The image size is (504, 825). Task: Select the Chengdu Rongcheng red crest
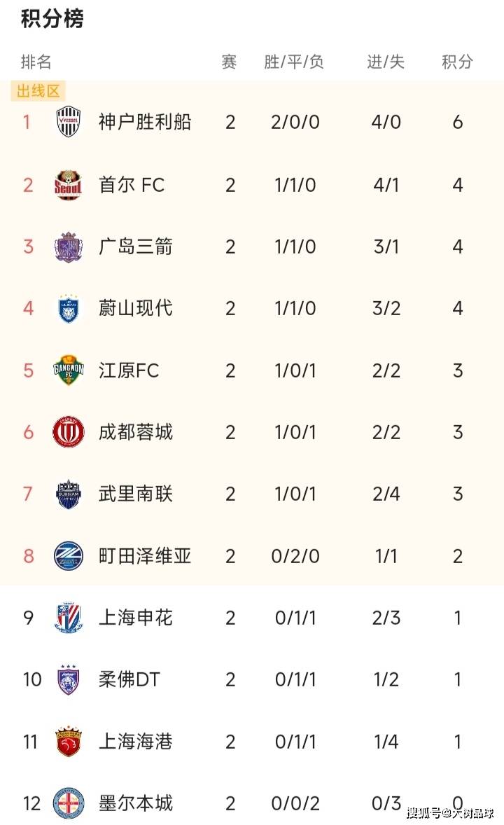tap(68, 432)
